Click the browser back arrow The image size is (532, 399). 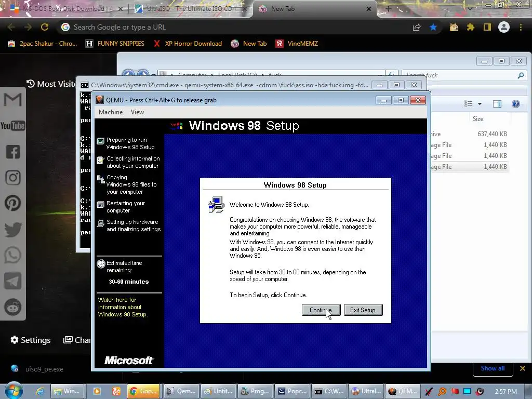11,27
